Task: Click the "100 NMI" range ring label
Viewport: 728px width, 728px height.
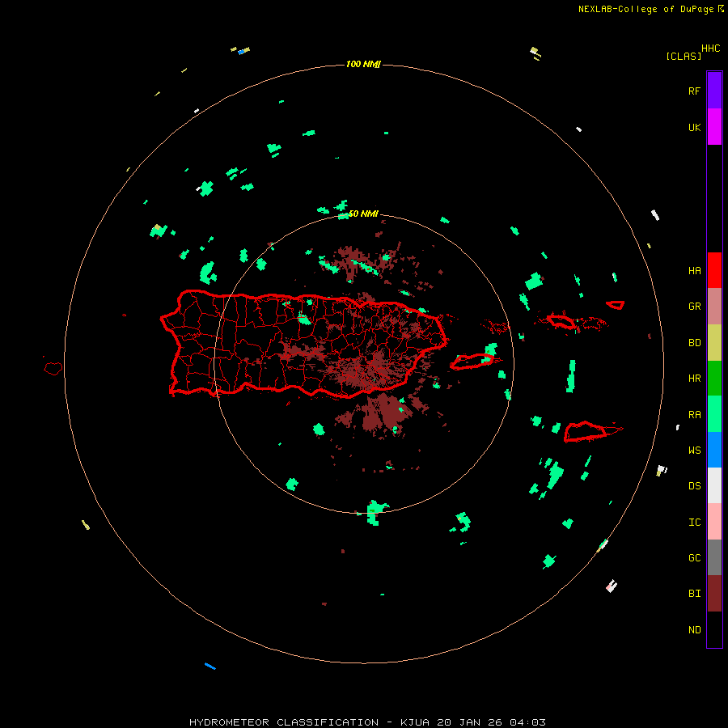Action: tap(363, 64)
